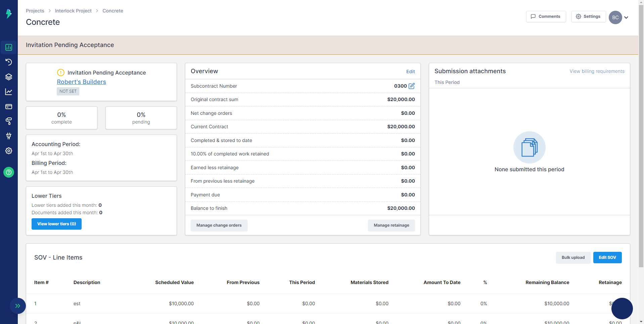Open the dashboard chart icon in sidebar
Image resolution: width=644 pixels, height=324 pixels.
click(9, 47)
